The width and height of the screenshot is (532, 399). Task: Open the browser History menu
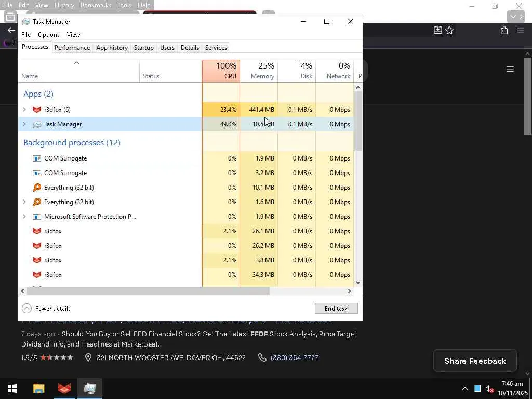pos(64,5)
